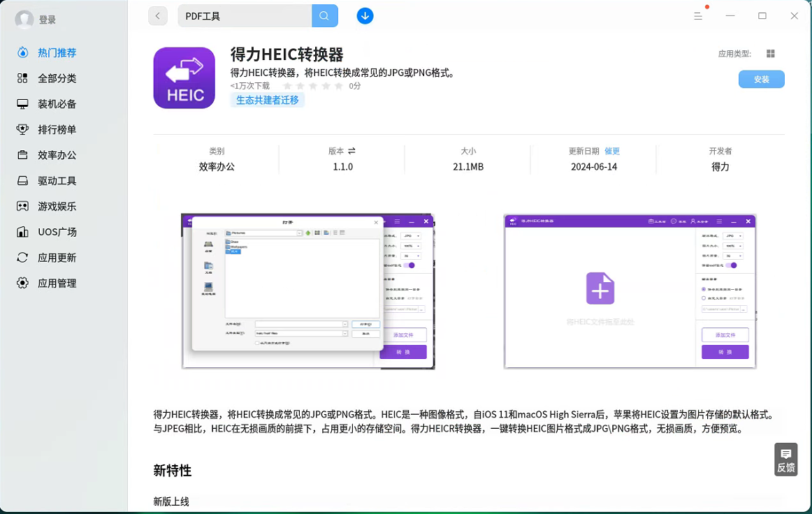Click the first rating star

click(x=287, y=86)
